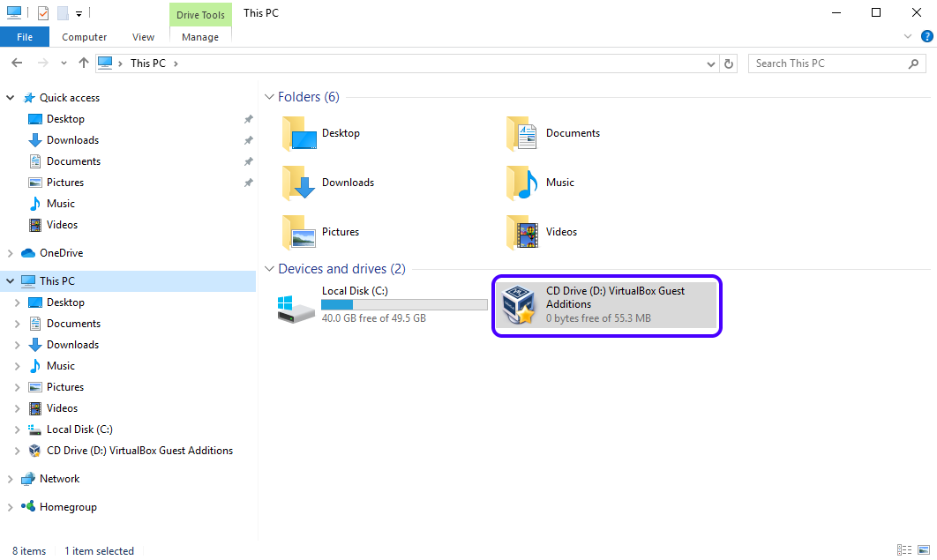Screen dimensions: 937x560
Task: Expand Local Disk (C:) in tree
Action: [x=18, y=429]
